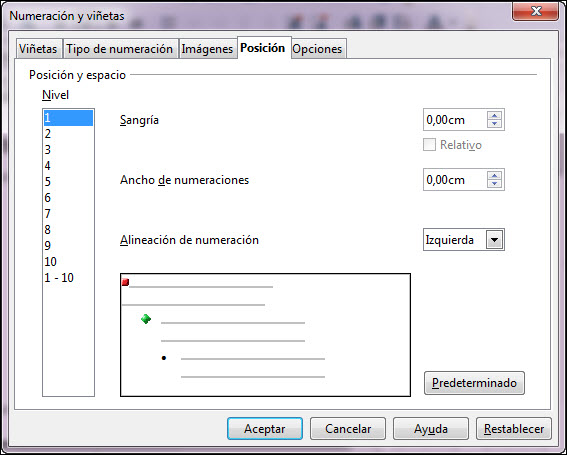Select level 2 in Nivel list

click(68, 134)
